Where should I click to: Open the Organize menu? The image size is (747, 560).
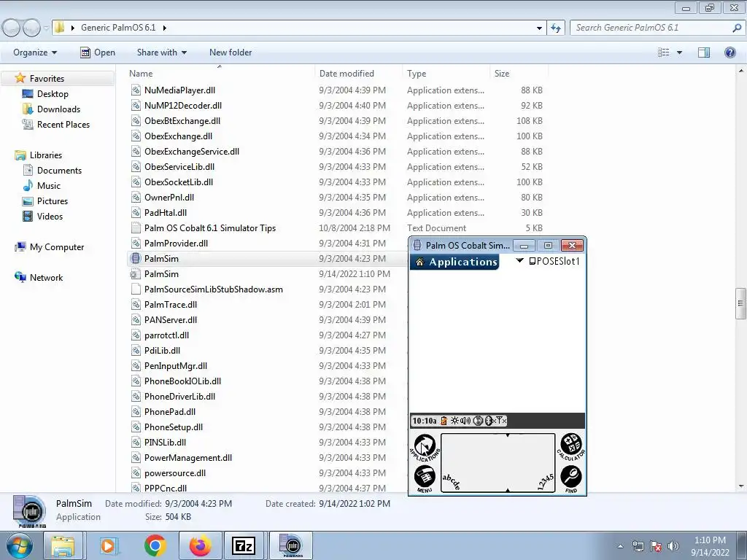[x=35, y=52]
